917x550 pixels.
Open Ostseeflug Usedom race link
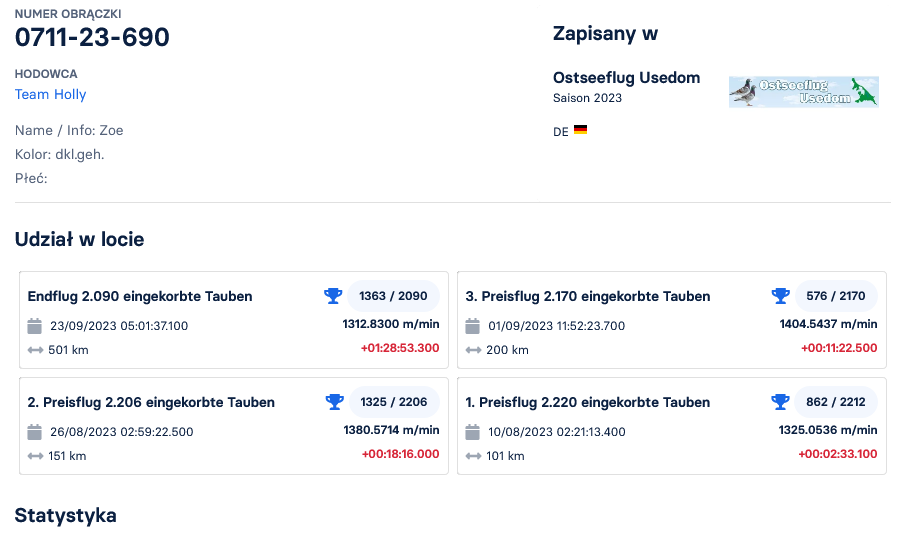(626, 78)
